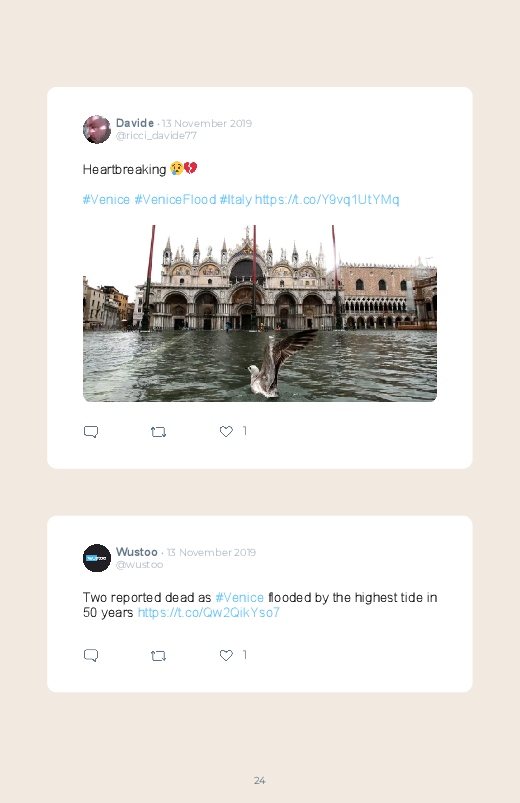The height and width of the screenshot is (803, 520).
Task: Open Davide's profile avatar
Action: coord(97,129)
